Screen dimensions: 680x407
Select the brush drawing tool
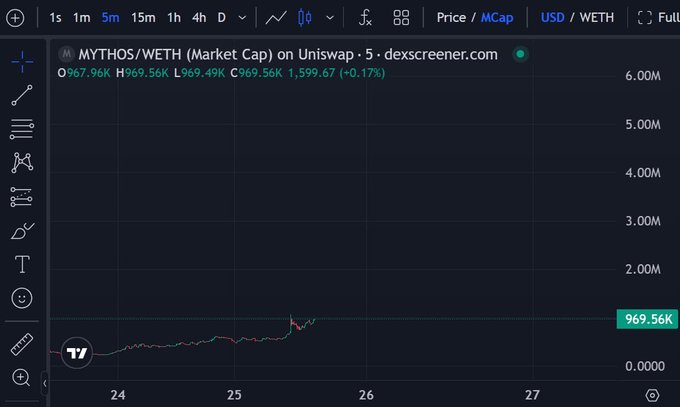(22, 231)
